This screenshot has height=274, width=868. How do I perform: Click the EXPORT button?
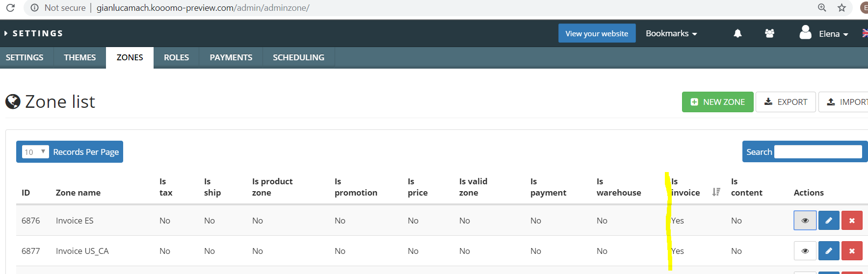(786, 102)
